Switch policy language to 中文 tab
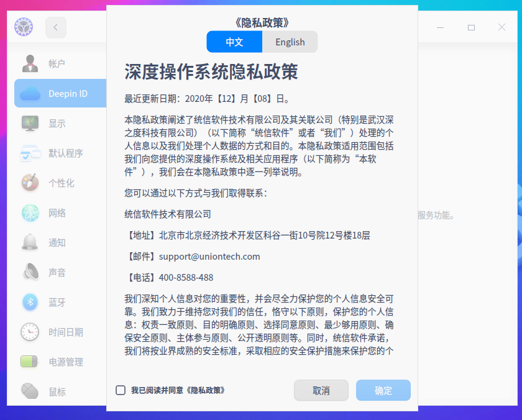Image resolution: width=522 pixels, height=420 pixels. (234, 42)
